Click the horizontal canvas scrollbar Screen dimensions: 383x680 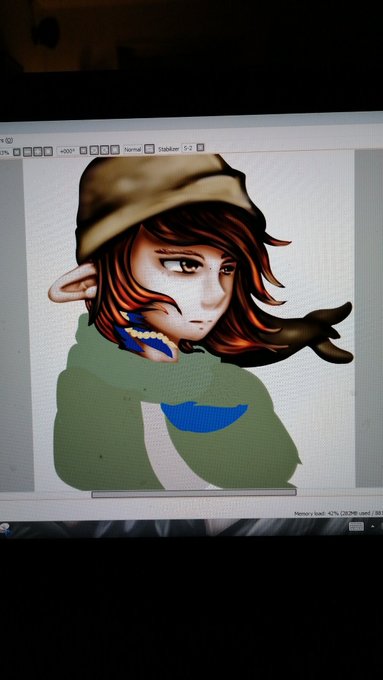coord(194,493)
